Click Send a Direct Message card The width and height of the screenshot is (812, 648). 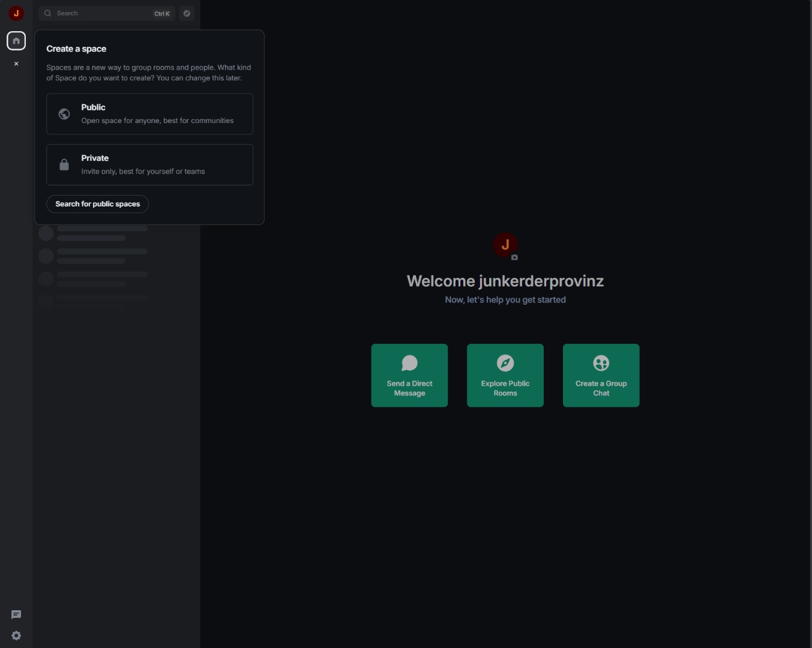tap(409, 376)
